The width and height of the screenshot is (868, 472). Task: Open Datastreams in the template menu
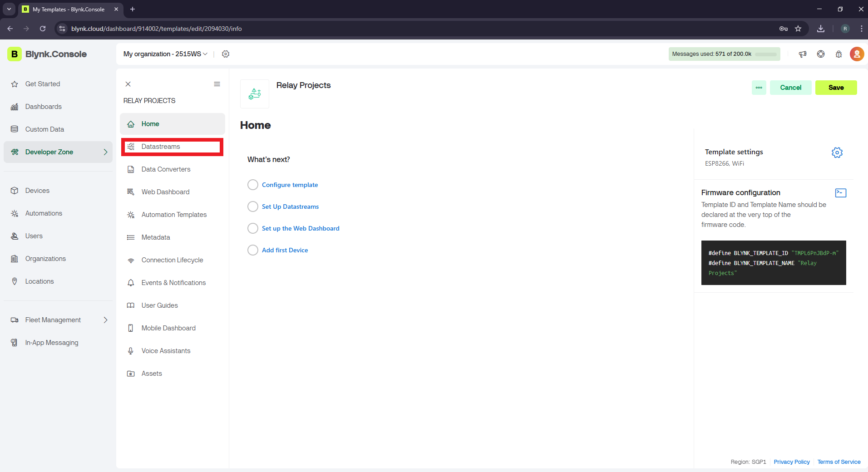tap(161, 147)
